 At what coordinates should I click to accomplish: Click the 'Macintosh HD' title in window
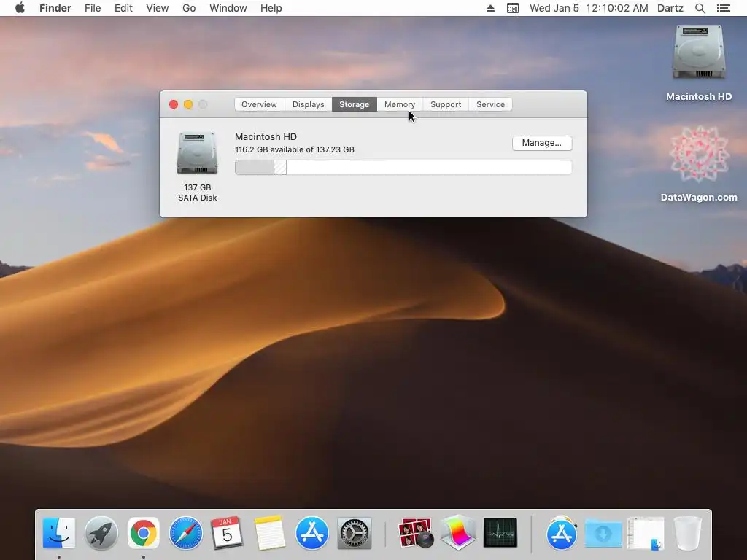click(266, 136)
